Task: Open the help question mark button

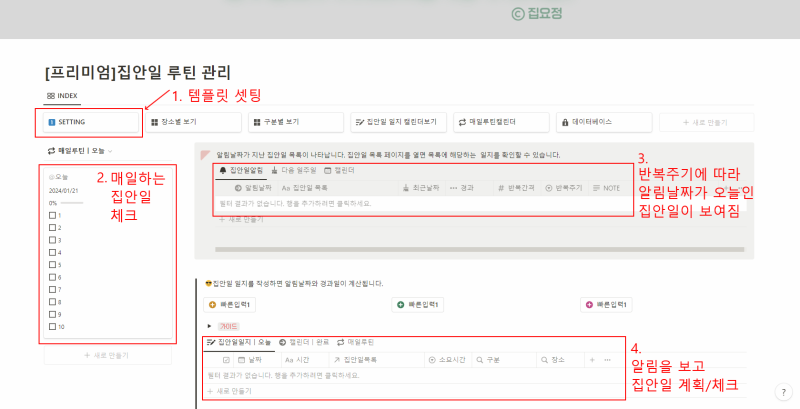Action: click(x=783, y=392)
